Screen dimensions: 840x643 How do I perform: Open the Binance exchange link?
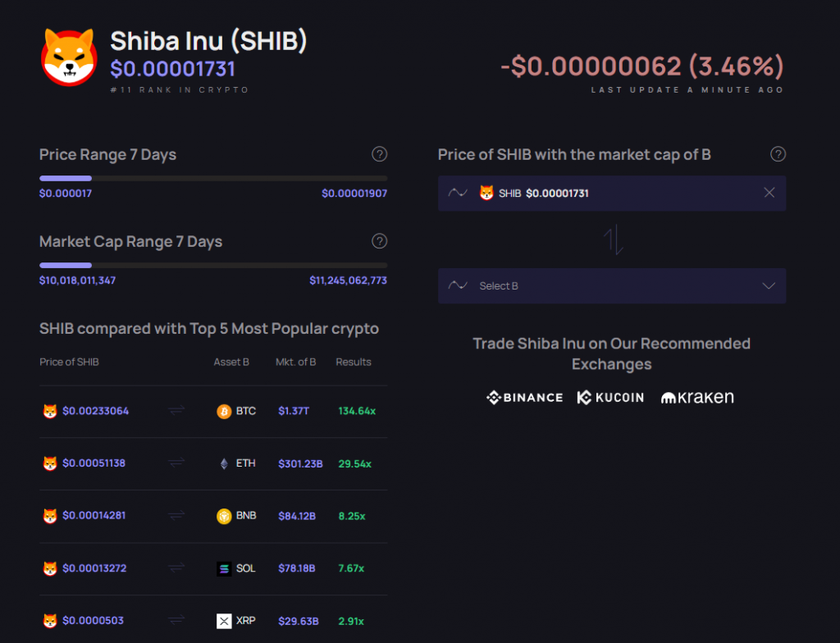(x=524, y=397)
